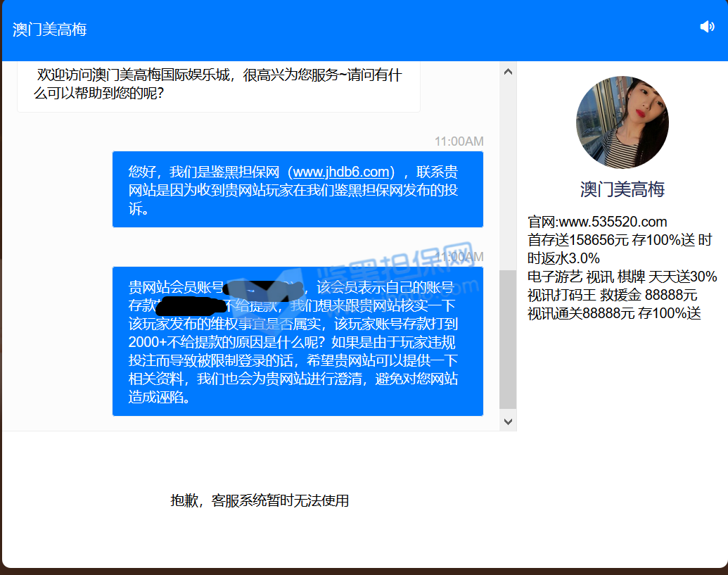Viewport: 728px width, 575px height.
Task: Select the welcome message 欢迎访问澳门美高梅
Action: tap(218, 84)
